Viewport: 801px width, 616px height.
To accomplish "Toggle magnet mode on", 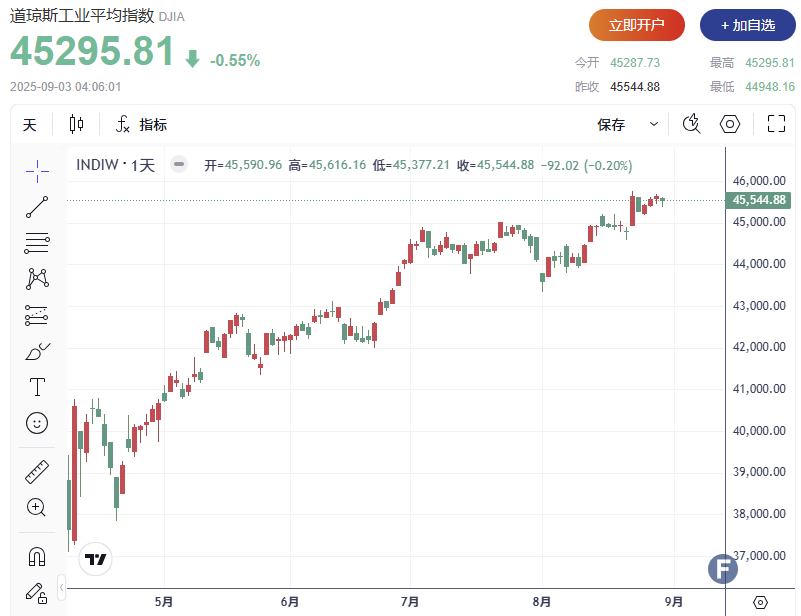I will coord(37,556).
